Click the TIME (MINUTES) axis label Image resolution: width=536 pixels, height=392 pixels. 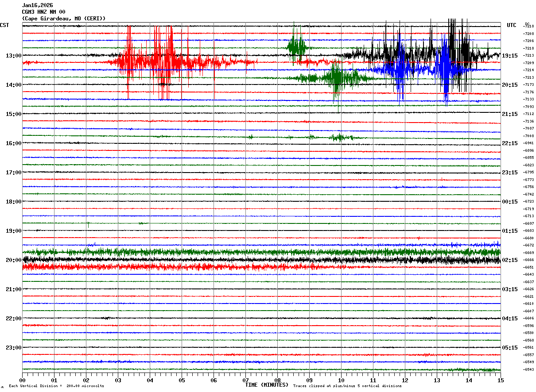pos(267,385)
